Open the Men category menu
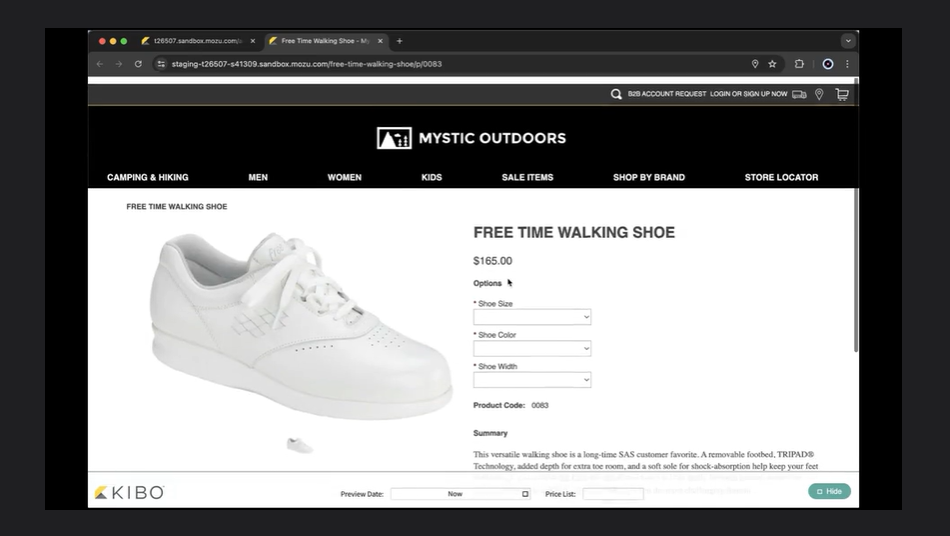Screen dimensions: 950x536 (258, 177)
